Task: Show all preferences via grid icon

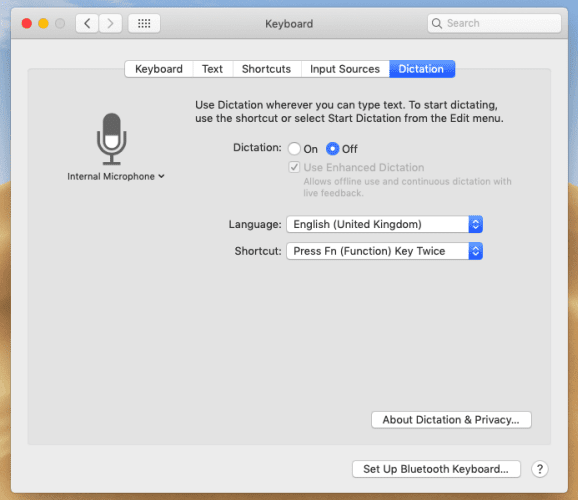Action: [144, 24]
